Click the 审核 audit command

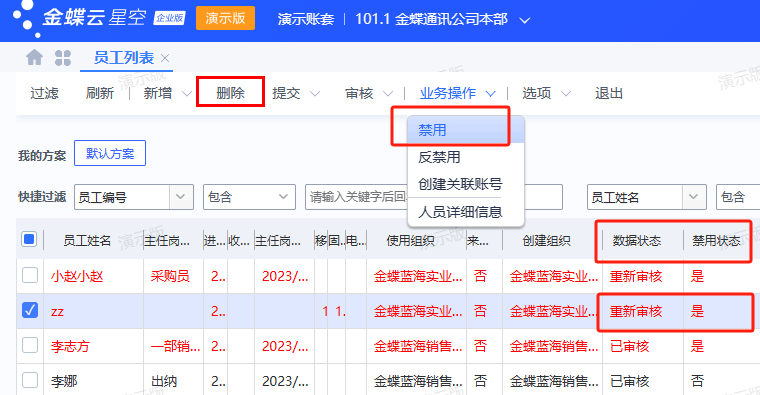click(x=359, y=93)
